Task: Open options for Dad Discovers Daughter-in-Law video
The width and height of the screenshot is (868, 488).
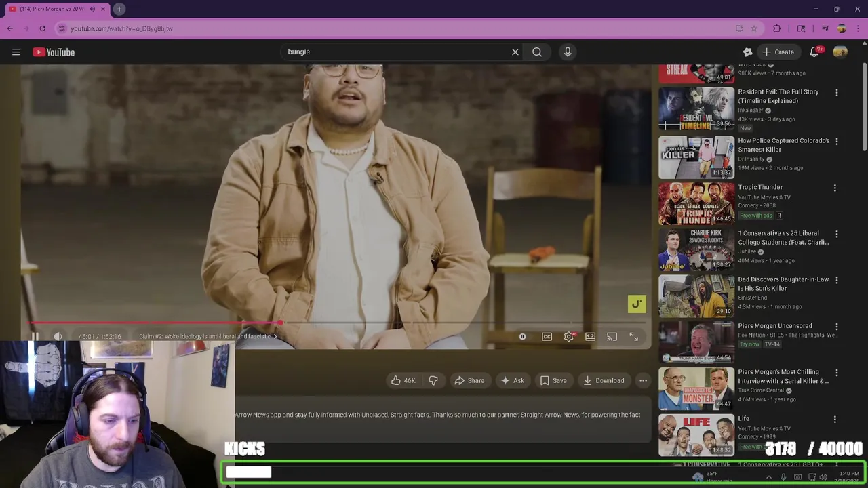Action: point(836,281)
